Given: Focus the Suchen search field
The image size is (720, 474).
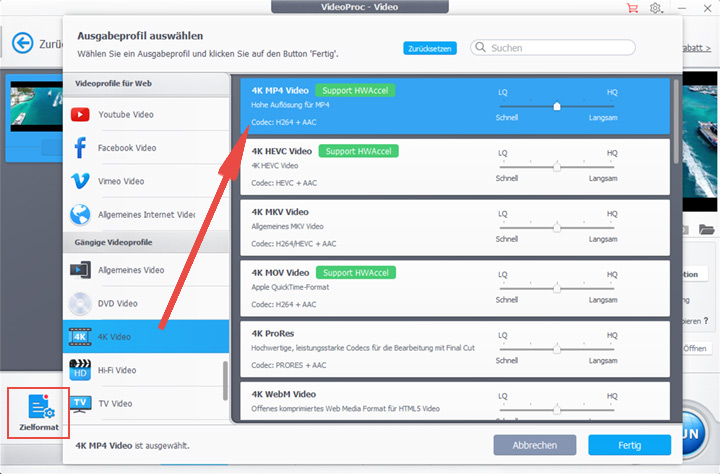Looking at the screenshot, I should tap(553, 47).
